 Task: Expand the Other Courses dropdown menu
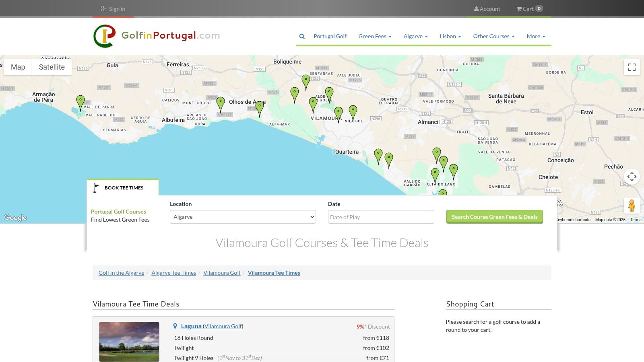(494, 36)
